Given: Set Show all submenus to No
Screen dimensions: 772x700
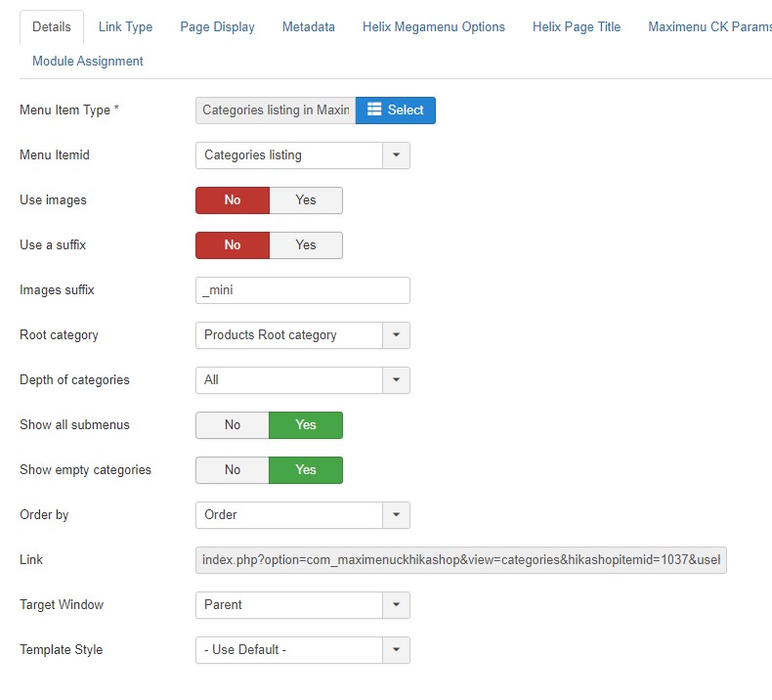Looking at the screenshot, I should (x=233, y=425).
